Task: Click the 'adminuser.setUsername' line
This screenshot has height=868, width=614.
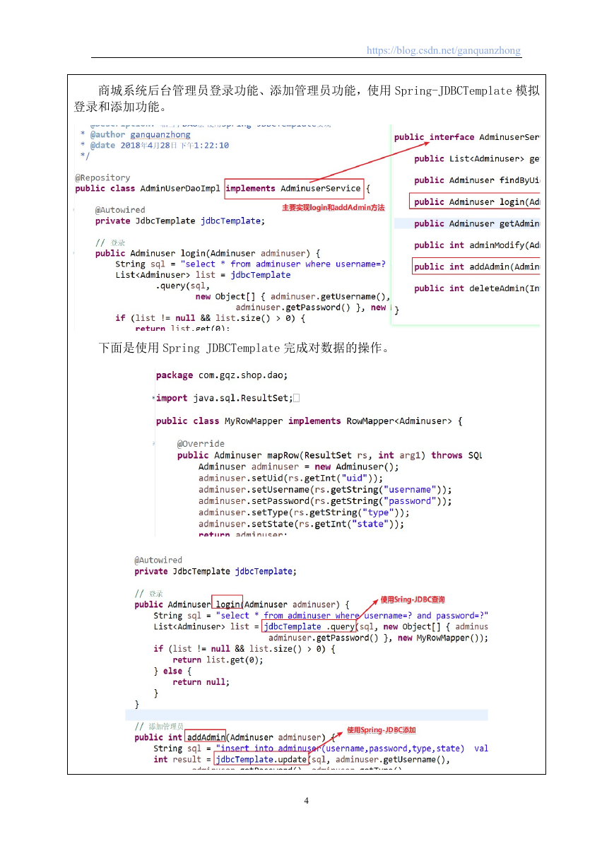Action: (x=325, y=489)
